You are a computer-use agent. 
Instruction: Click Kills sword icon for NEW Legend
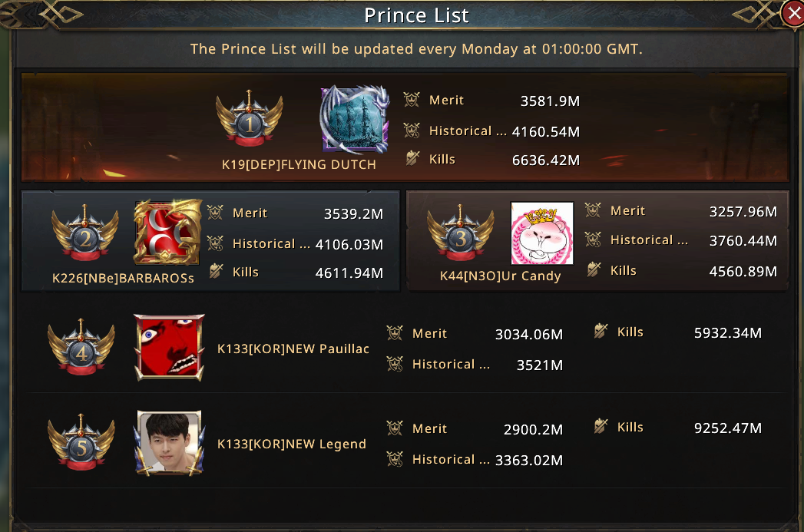(x=601, y=427)
